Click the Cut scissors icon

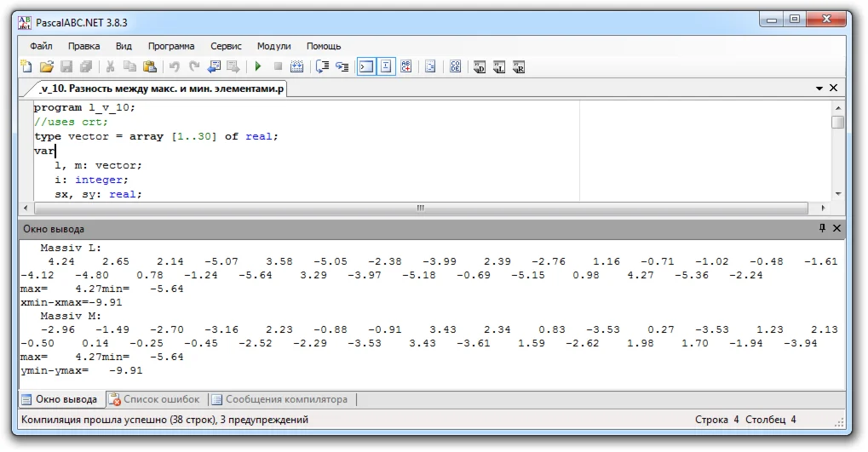(110, 66)
